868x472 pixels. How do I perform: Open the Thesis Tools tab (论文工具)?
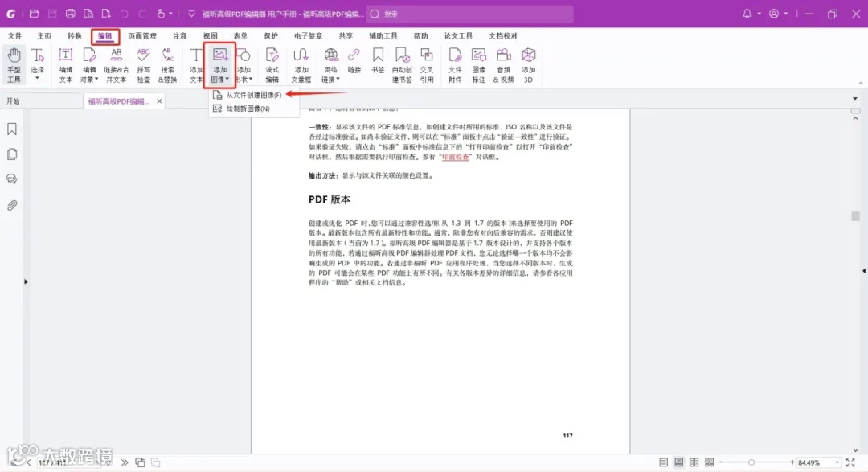click(x=458, y=35)
